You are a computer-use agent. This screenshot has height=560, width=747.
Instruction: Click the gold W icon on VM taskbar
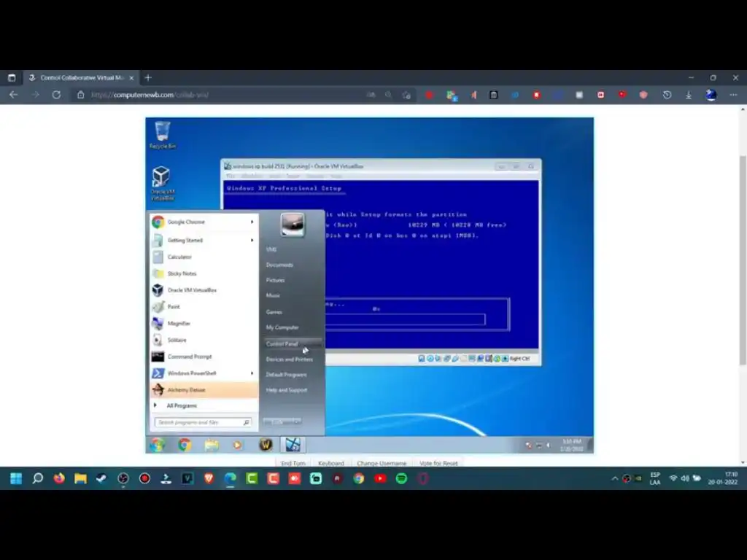(266, 445)
